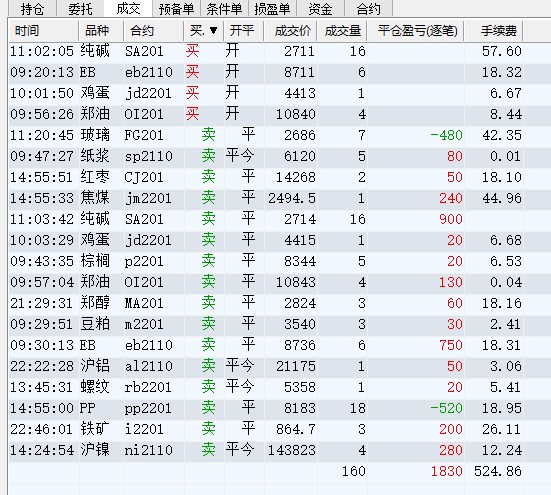Switch to the 资金 tab

320,8
